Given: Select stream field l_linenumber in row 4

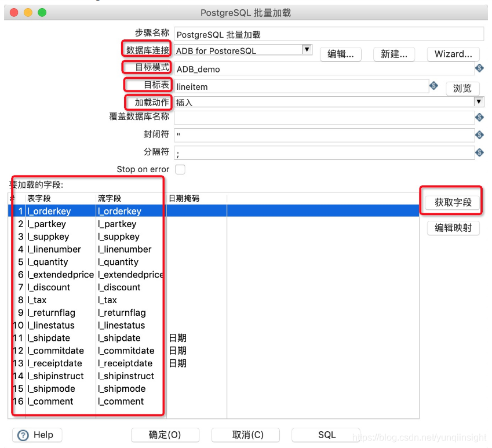Looking at the screenshot, I should 125,249.
